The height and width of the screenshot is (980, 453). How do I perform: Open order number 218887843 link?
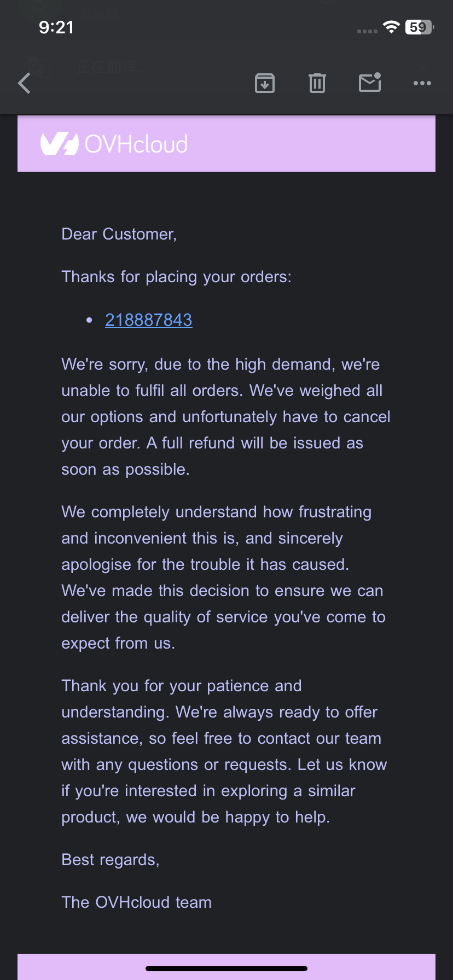149,320
